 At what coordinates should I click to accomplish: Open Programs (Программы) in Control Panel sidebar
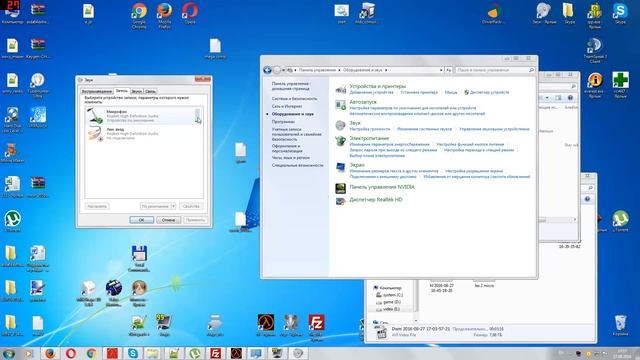click(x=283, y=122)
